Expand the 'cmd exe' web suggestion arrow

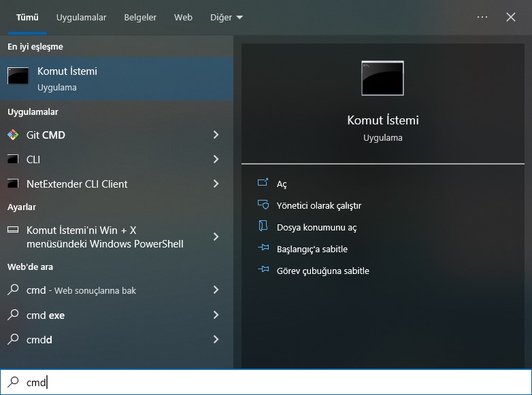click(x=216, y=315)
